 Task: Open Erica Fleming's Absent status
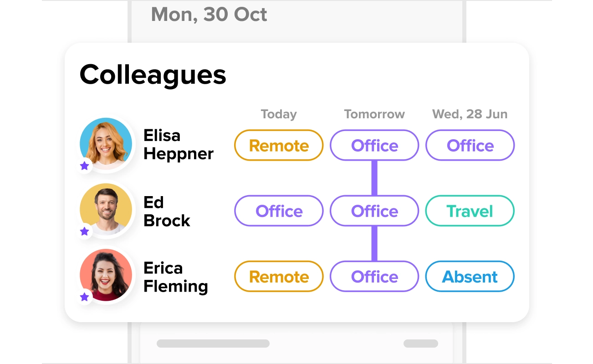pos(470,276)
